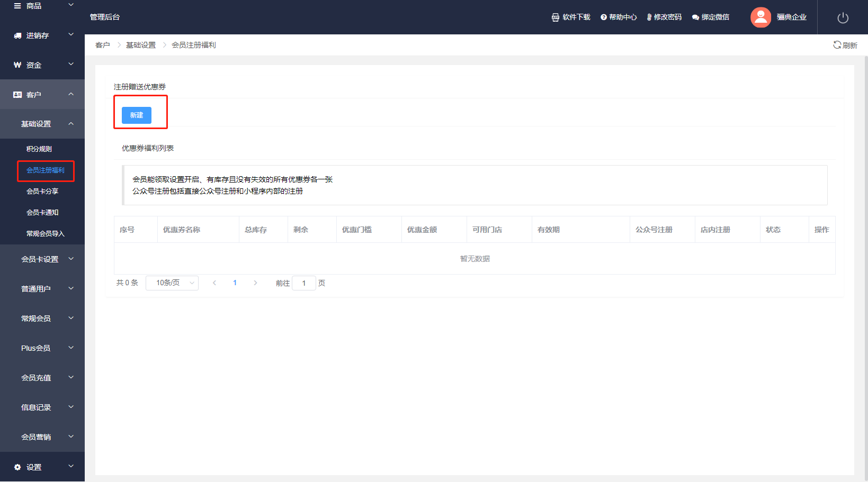
Task: Click 客户 in the breadcrumb
Action: coord(103,45)
